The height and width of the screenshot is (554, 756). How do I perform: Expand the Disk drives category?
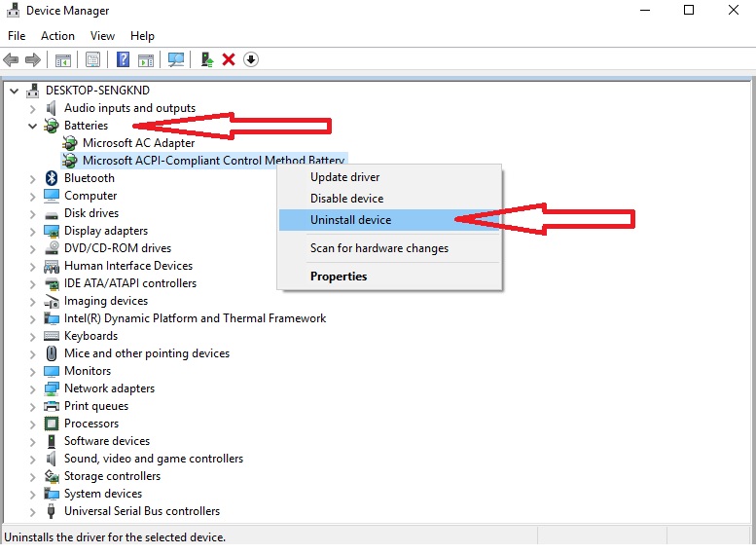pyautogui.click(x=32, y=214)
